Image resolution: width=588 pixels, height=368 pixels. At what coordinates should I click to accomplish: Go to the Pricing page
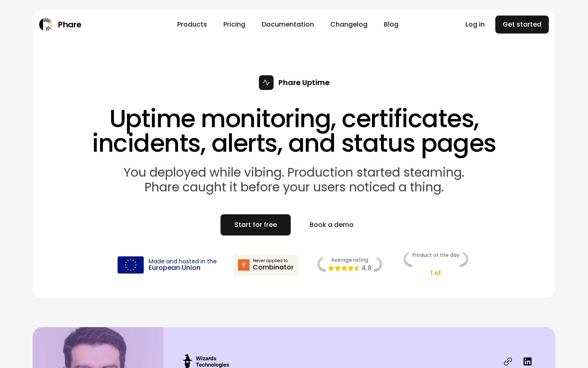coord(234,25)
